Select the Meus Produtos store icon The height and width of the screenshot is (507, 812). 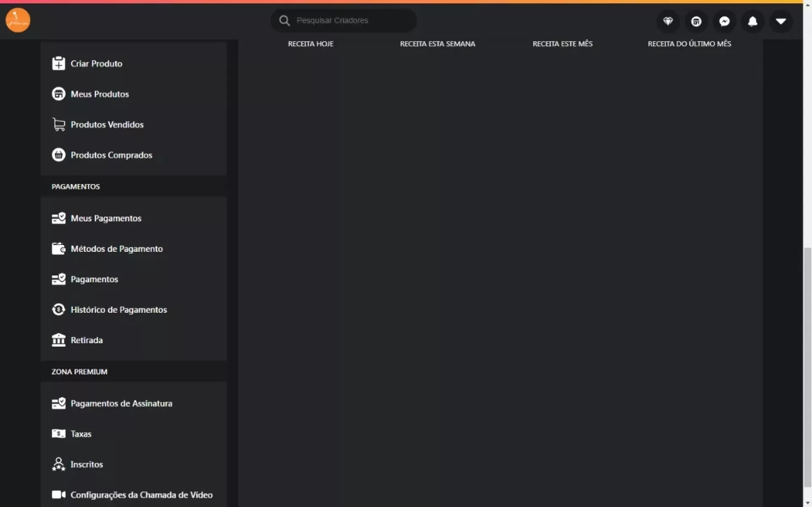click(58, 94)
